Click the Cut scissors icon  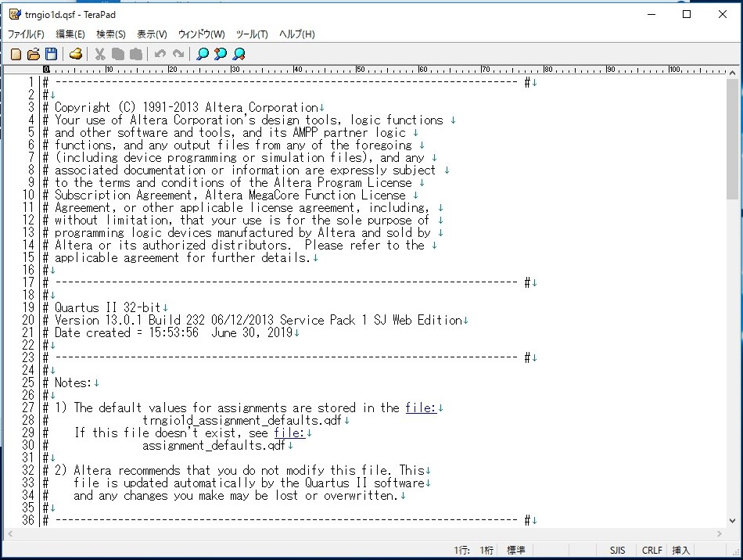click(100, 54)
